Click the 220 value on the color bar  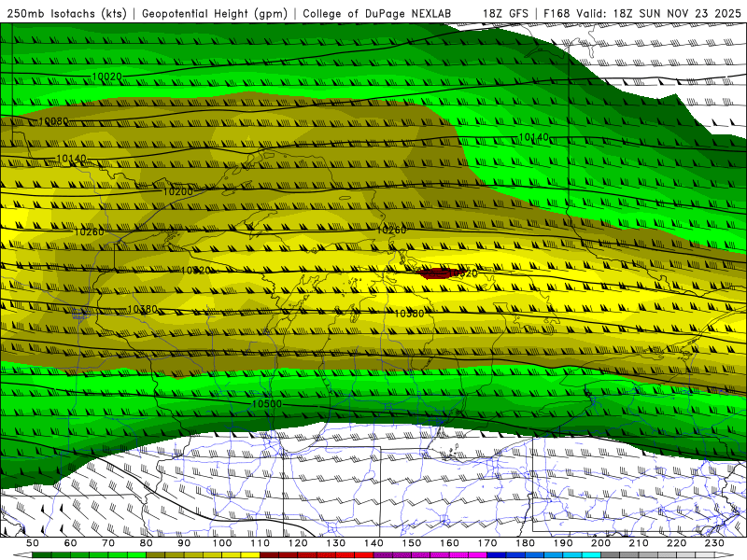pos(676,543)
